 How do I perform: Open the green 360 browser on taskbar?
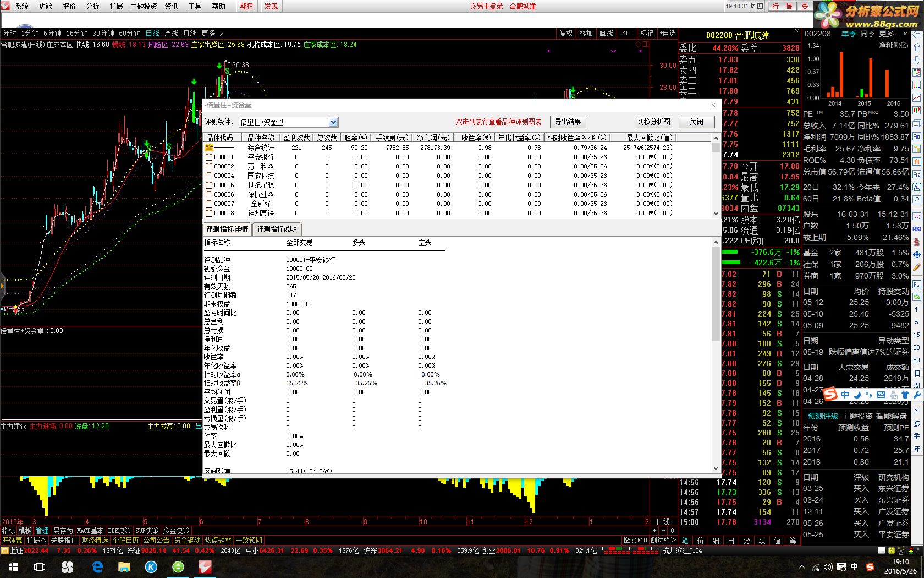click(178, 567)
